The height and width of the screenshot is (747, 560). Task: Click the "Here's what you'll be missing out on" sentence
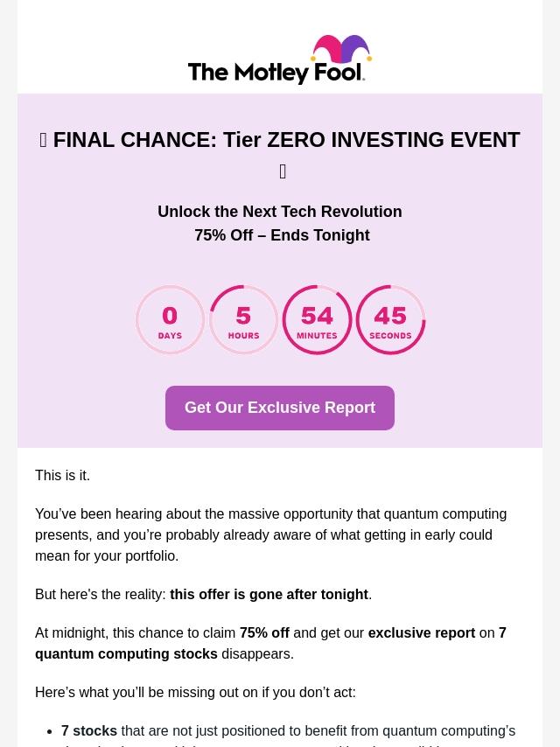[195, 692]
